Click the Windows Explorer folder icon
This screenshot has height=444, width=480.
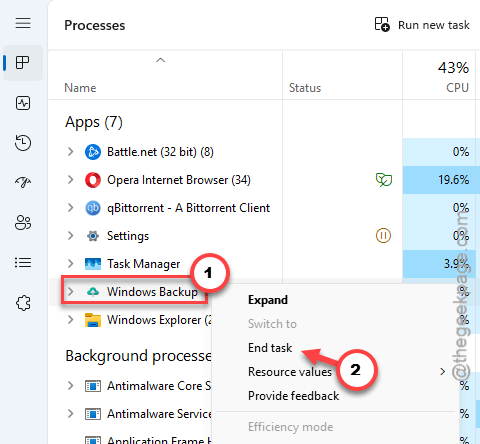[x=93, y=320]
